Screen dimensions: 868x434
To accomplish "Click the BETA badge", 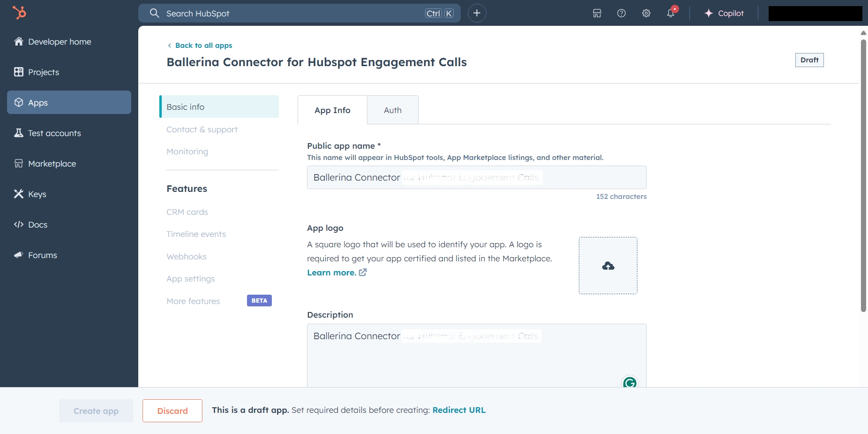I will [259, 301].
